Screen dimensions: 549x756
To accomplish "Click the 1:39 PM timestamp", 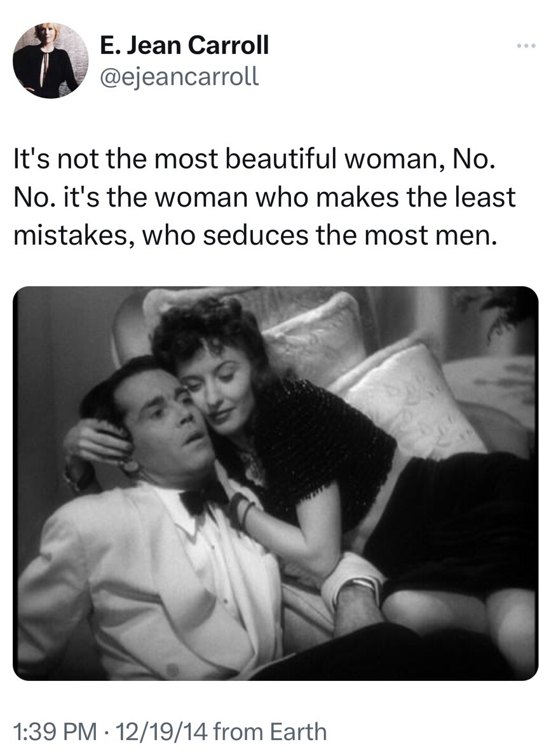I will click(x=55, y=731).
